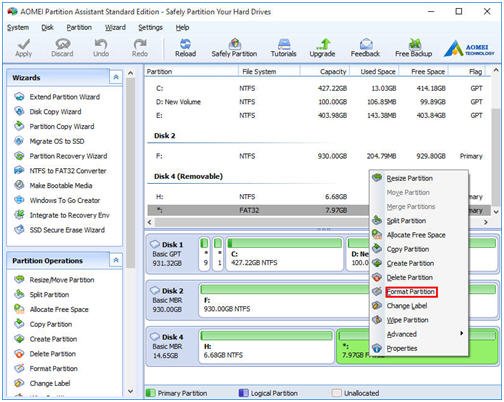Select Delete Partition in sidebar operations

click(x=45, y=354)
